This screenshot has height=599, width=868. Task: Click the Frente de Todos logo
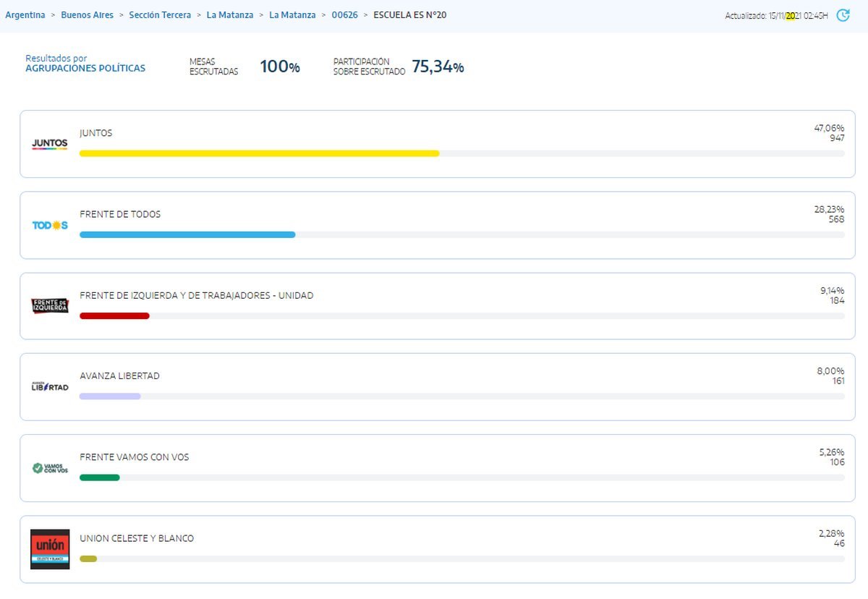(x=50, y=225)
